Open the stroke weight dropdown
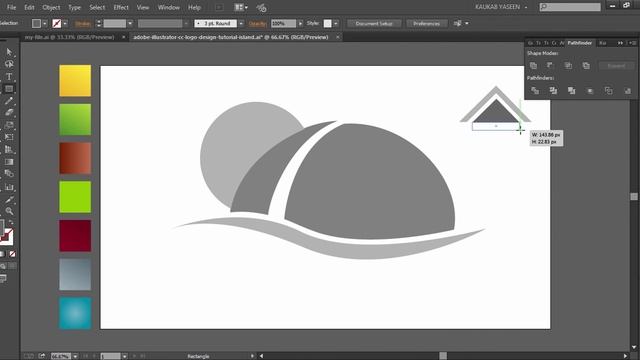This screenshot has height=360, width=640. click(x=130, y=24)
